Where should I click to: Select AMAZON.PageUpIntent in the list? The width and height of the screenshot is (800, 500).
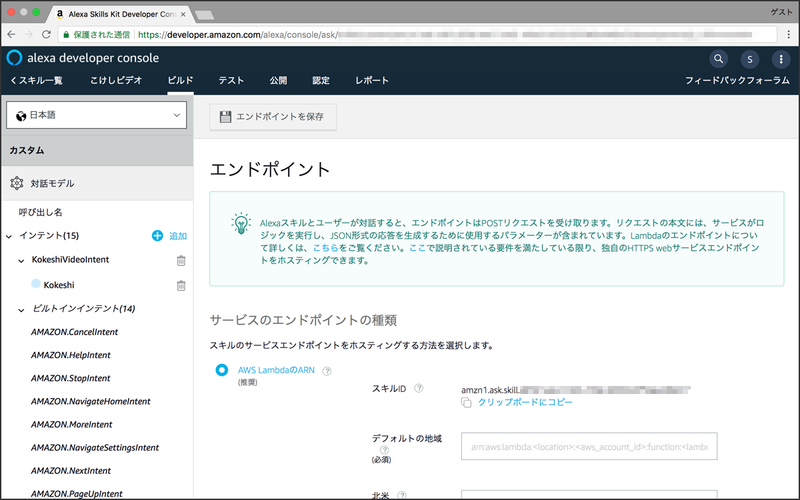pos(77,493)
